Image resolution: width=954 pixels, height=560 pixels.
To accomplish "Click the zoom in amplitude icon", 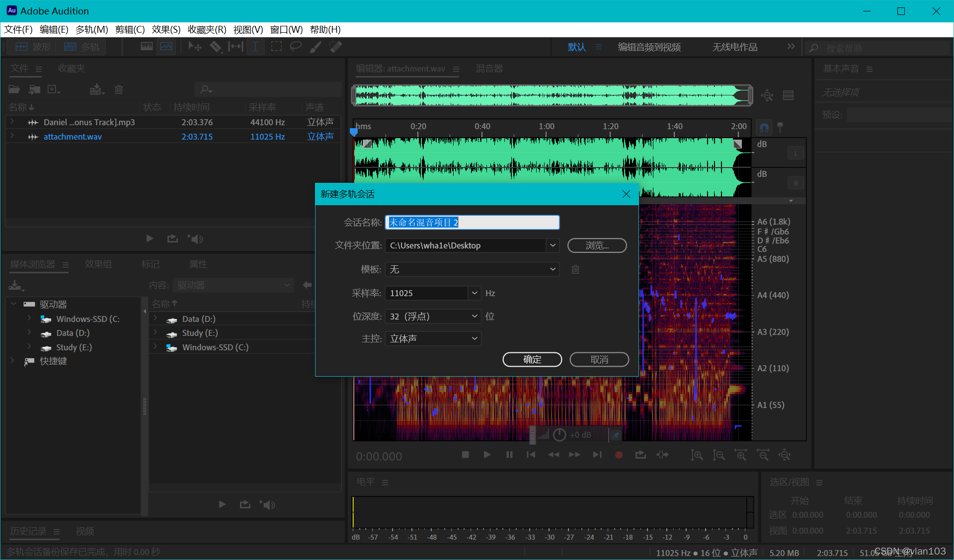I will [697, 455].
